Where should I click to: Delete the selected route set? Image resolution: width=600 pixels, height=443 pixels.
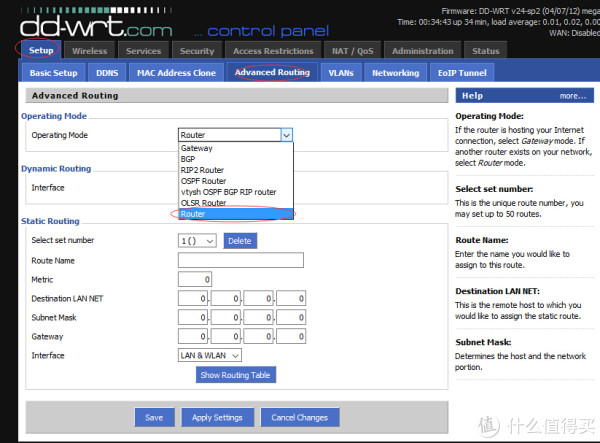pyautogui.click(x=240, y=241)
